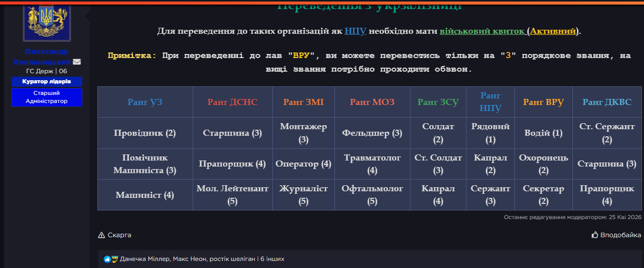
Task: Click the Помічник Машиніста (3) cell
Action: pyautogui.click(x=145, y=164)
